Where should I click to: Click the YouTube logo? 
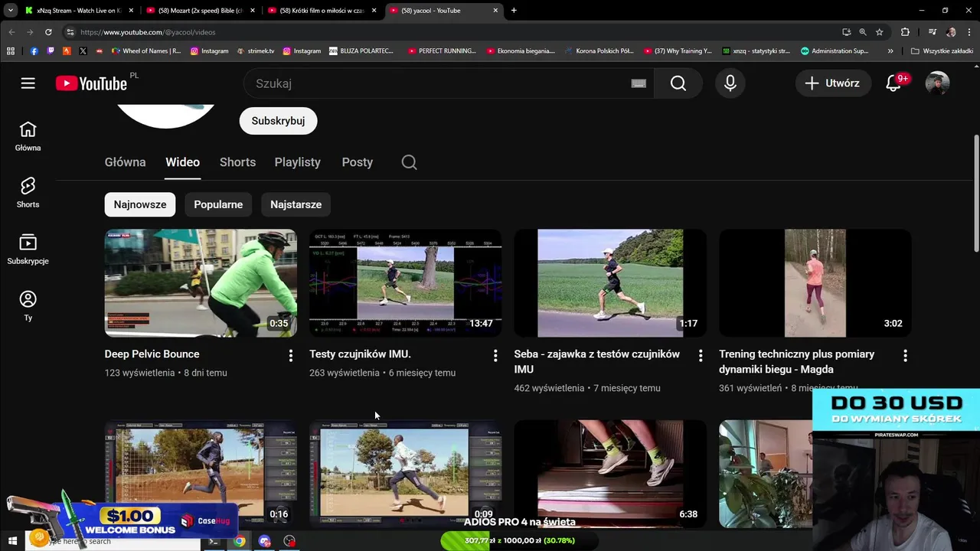(x=91, y=83)
